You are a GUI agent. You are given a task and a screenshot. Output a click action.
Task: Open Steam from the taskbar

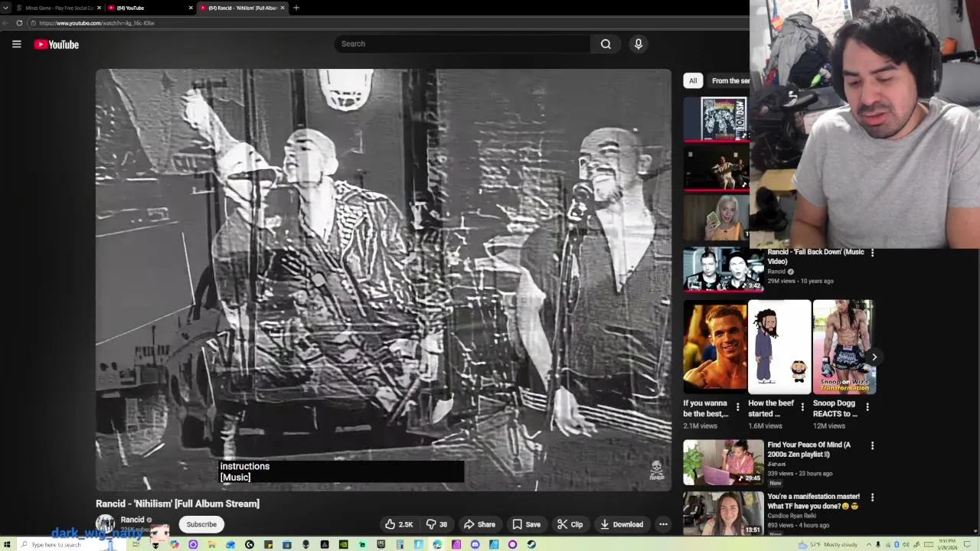(531, 544)
